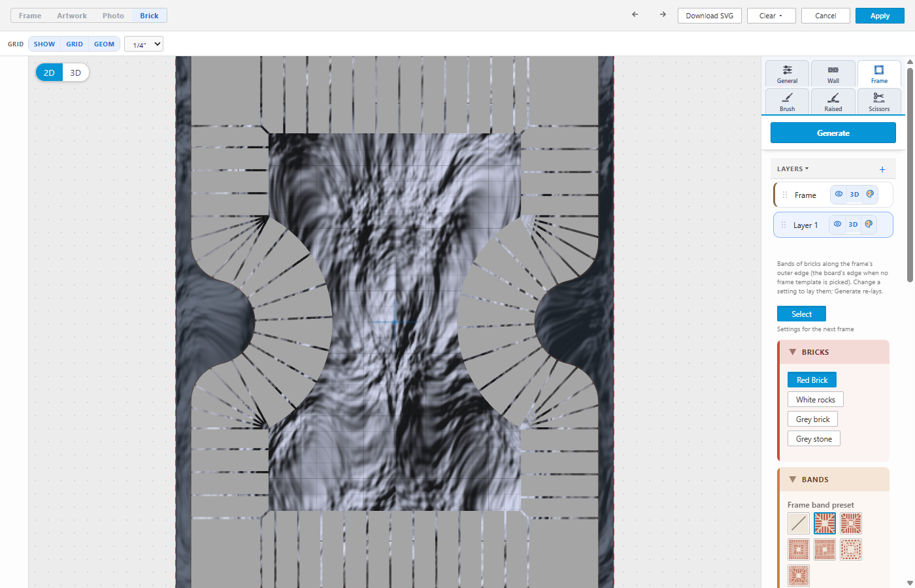Choose the White rocks material
This screenshot has width=915, height=588.
coord(816,399)
